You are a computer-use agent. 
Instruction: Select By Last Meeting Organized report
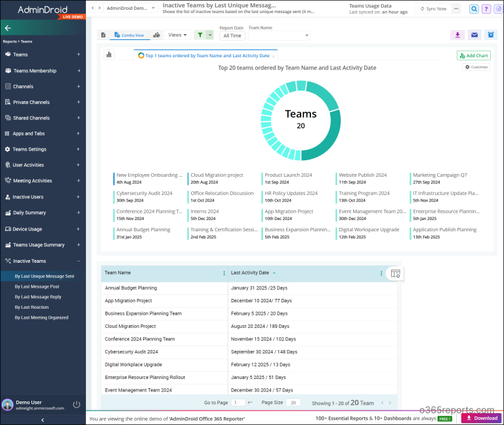[x=41, y=317]
